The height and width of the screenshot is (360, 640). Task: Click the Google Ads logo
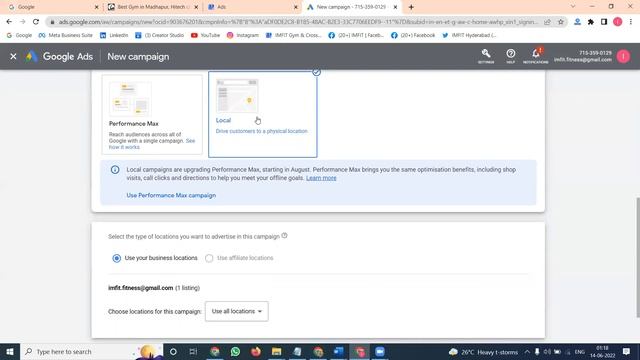pos(60,57)
